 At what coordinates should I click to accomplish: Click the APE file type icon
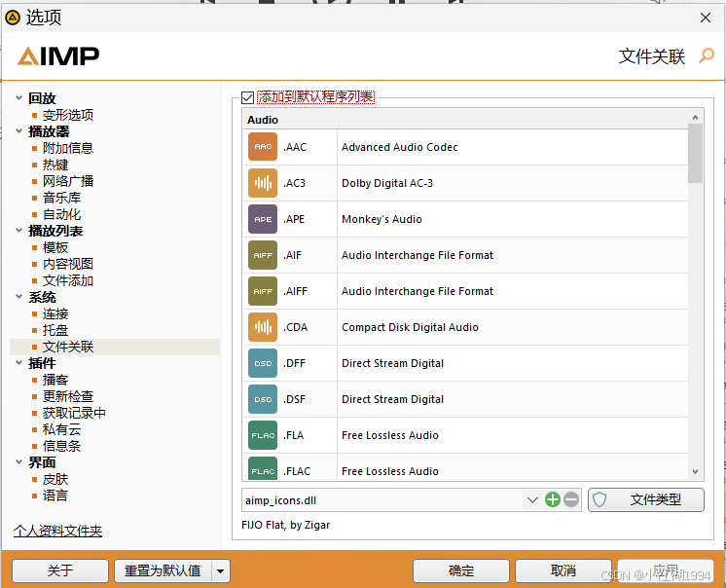[263, 219]
